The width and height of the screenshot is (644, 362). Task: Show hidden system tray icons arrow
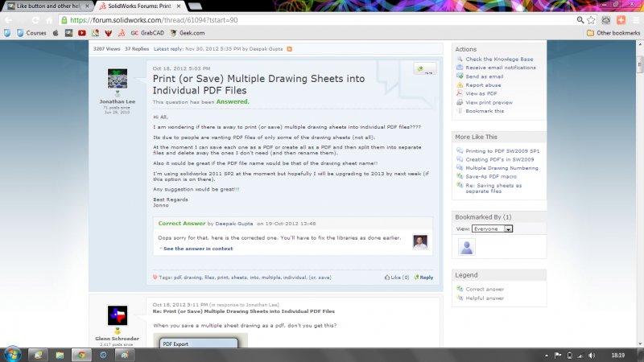click(x=547, y=356)
